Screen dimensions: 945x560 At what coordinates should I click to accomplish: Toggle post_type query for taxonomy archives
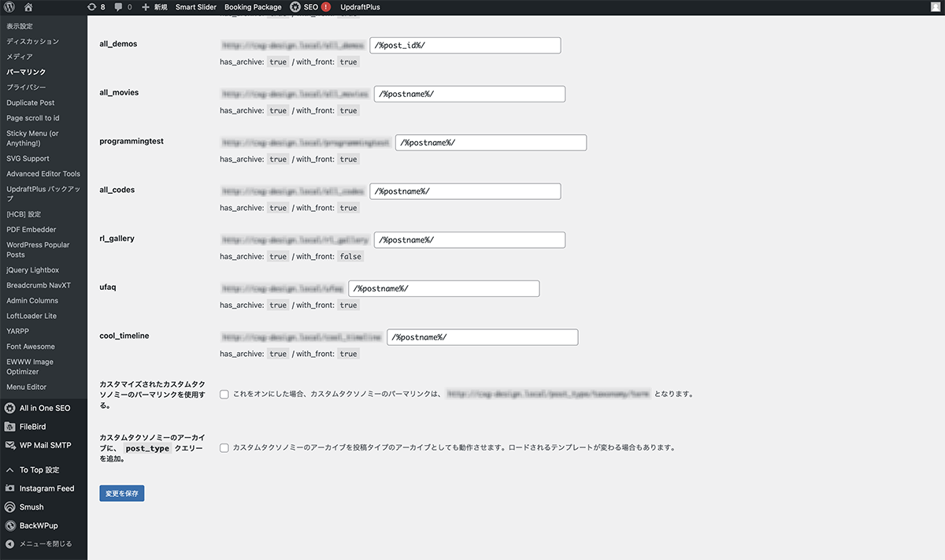tap(224, 448)
